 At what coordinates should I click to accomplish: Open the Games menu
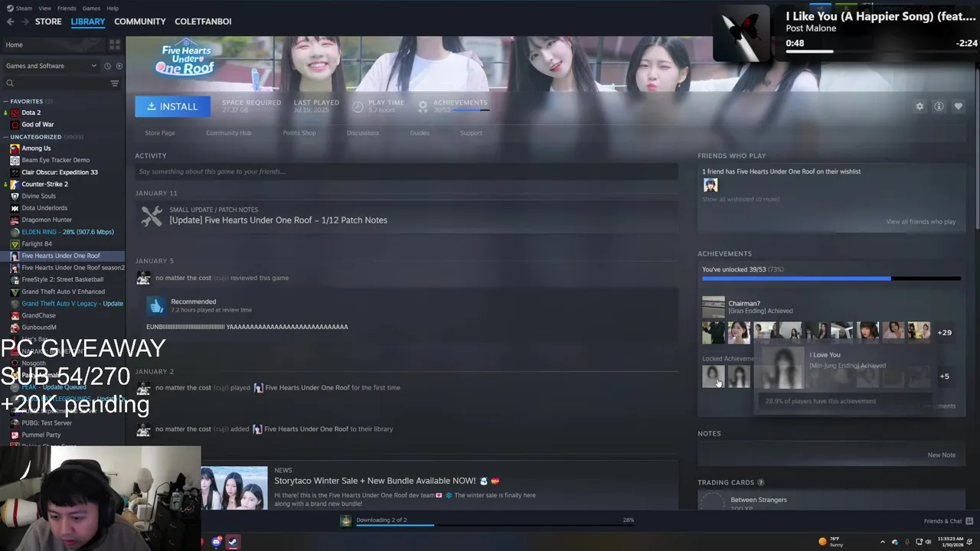pos(91,8)
